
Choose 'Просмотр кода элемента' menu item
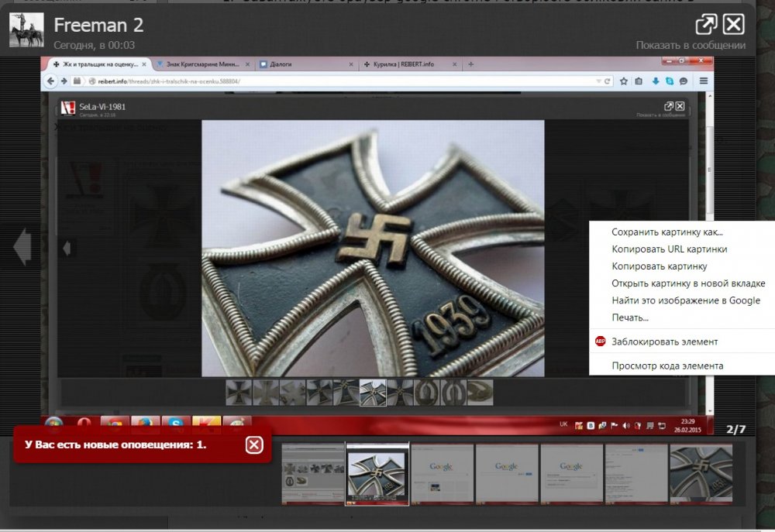[667, 366]
